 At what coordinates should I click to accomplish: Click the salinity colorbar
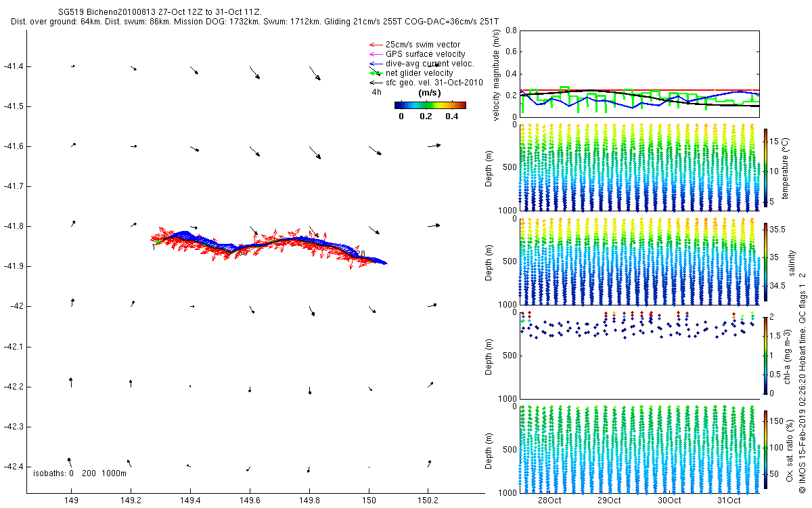coord(766,261)
